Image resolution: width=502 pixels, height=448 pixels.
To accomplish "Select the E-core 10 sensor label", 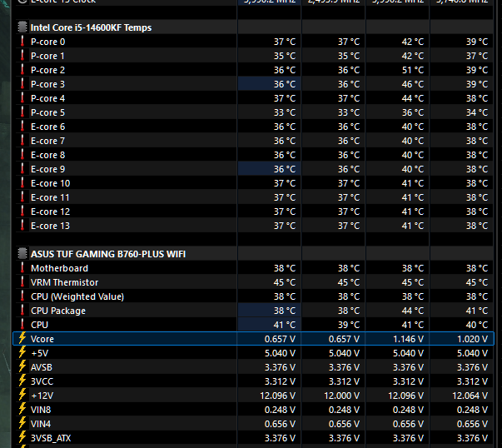I will (50, 183).
